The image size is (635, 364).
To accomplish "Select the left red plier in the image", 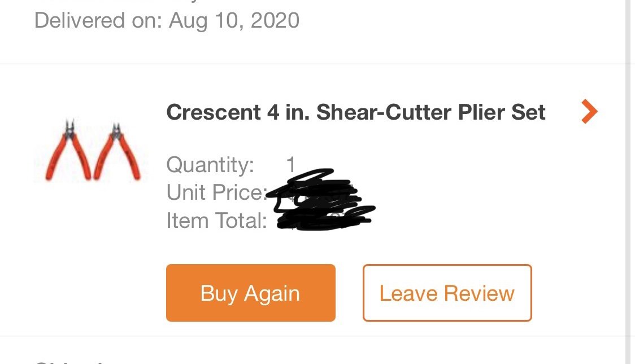I will (x=68, y=150).
